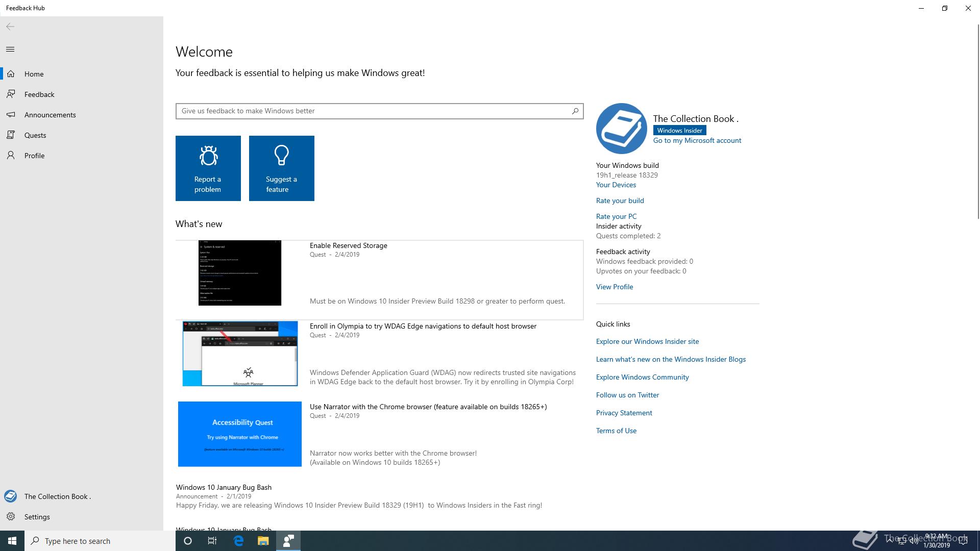Click the Settings gear icon
The width and height of the screenshot is (980, 551).
click(11, 516)
